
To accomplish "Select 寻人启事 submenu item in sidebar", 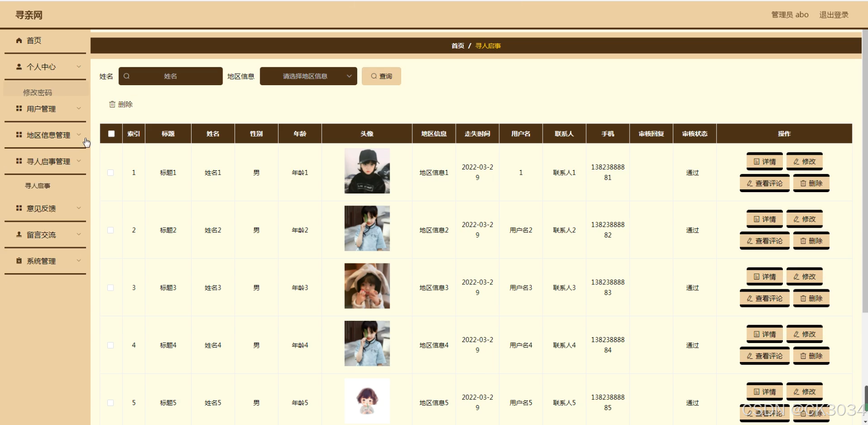I will 37,186.
